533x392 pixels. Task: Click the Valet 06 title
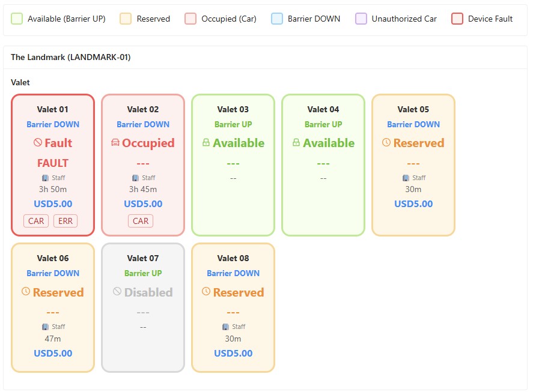pyautogui.click(x=53, y=258)
